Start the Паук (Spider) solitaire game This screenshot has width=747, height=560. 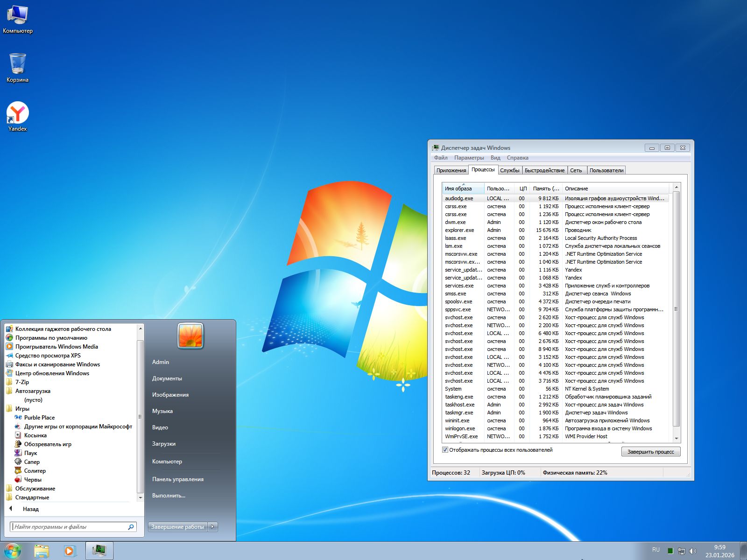pyautogui.click(x=30, y=453)
